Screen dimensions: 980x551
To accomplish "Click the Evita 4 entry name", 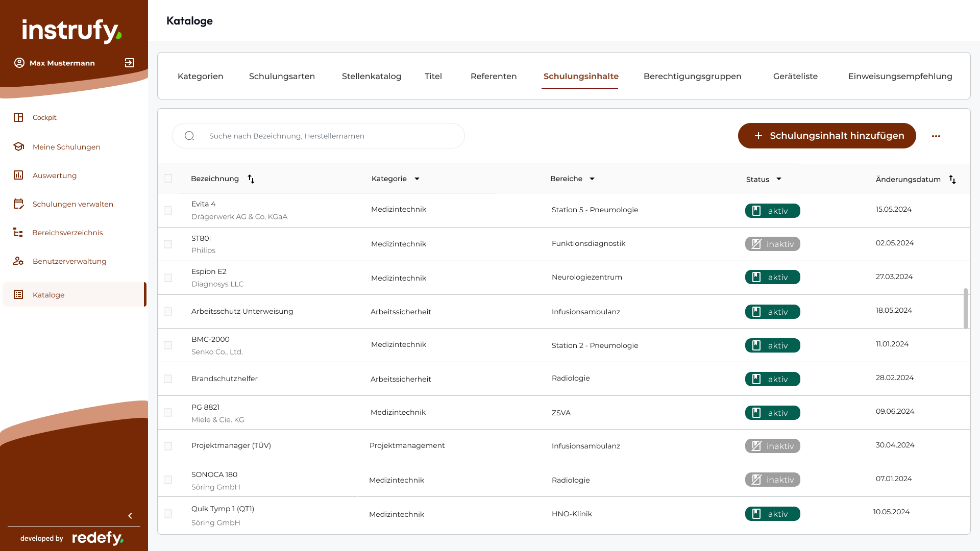I will pyautogui.click(x=203, y=204).
